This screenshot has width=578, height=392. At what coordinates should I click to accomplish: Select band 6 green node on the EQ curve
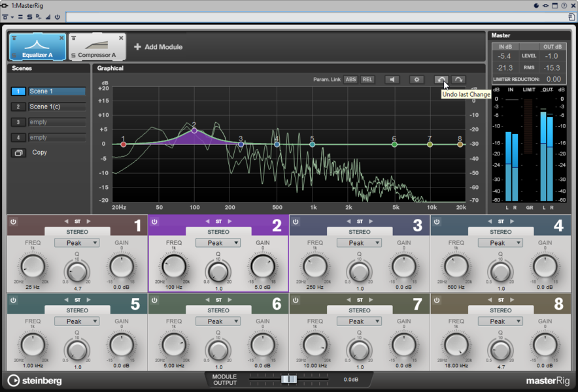click(394, 144)
